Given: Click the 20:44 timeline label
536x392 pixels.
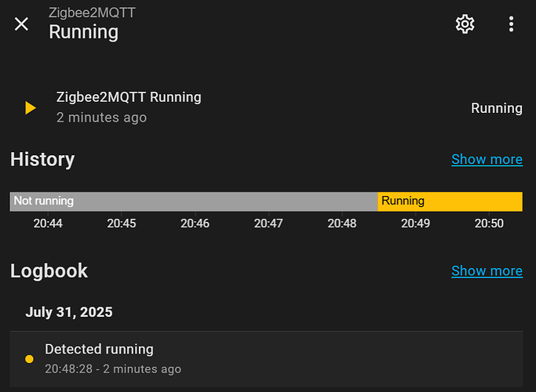Looking at the screenshot, I should point(48,223).
